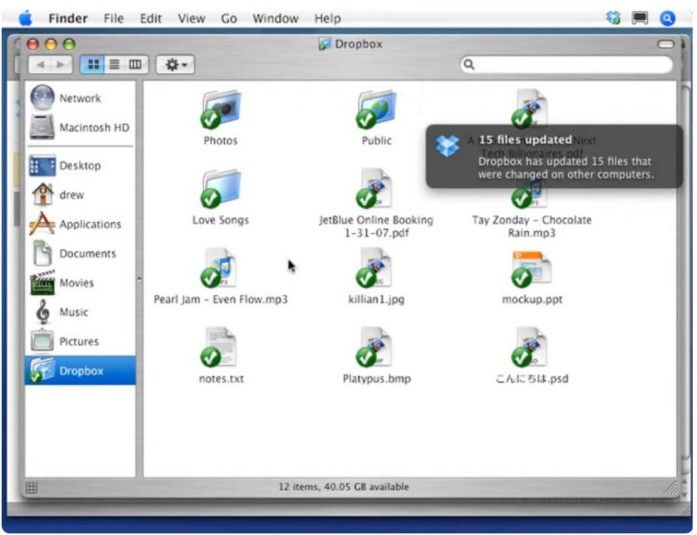Click the notes.txt filename label

point(221,379)
